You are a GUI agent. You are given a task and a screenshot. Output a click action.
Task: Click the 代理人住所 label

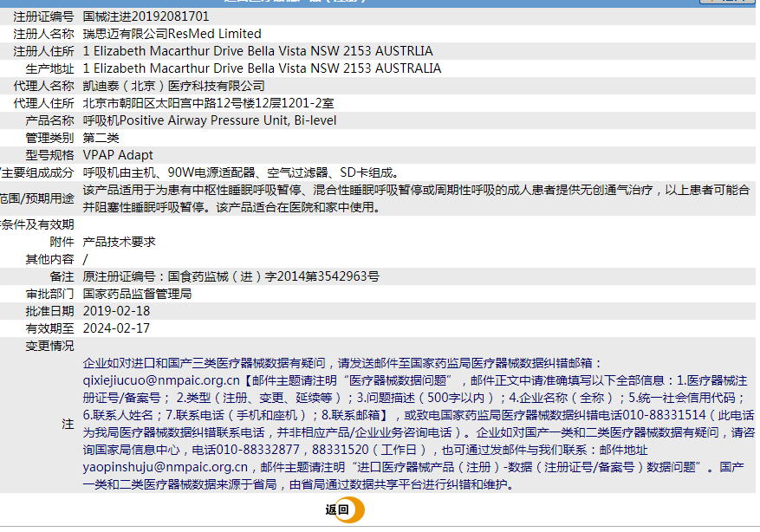click(43, 103)
